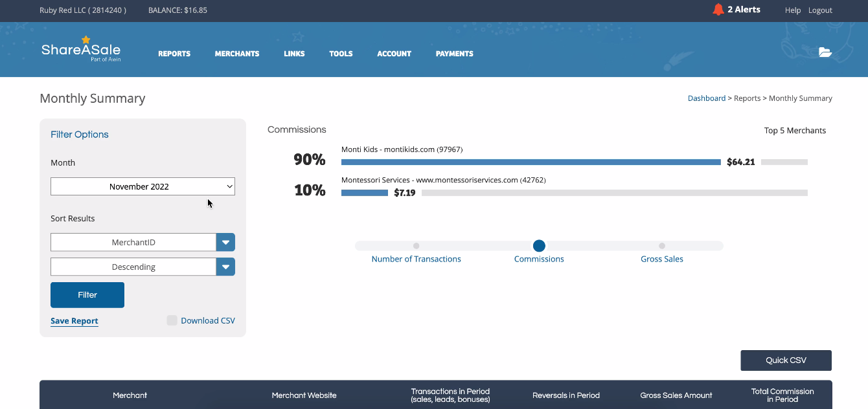Open the Reports menu
868x409 pixels.
[174, 54]
